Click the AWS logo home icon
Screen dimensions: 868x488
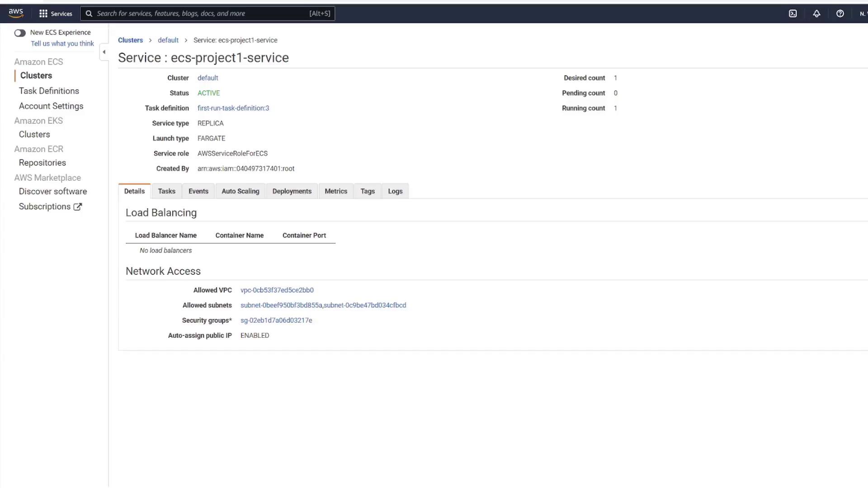pyautogui.click(x=16, y=13)
